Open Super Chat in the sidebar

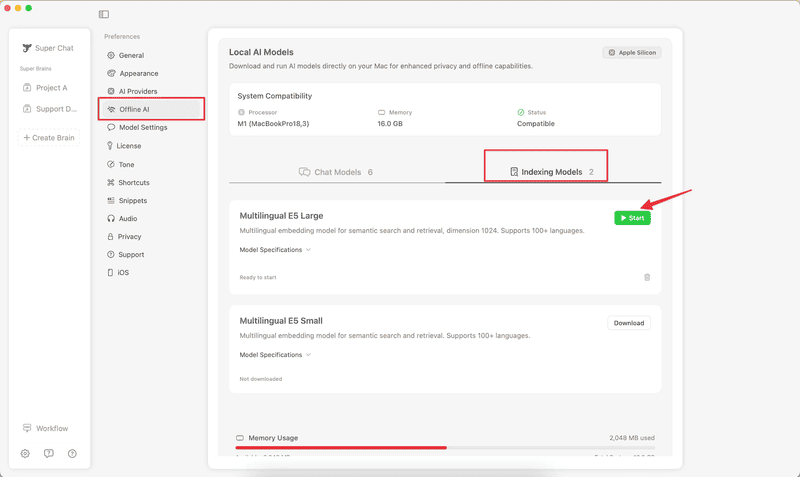pyautogui.click(x=48, y=48)
